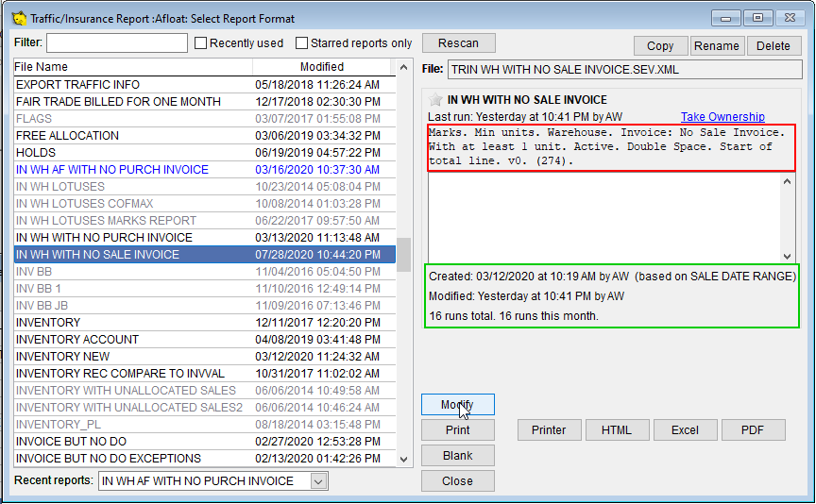
Task: Select INVENTORY NEW report
Action: point(205,356)
